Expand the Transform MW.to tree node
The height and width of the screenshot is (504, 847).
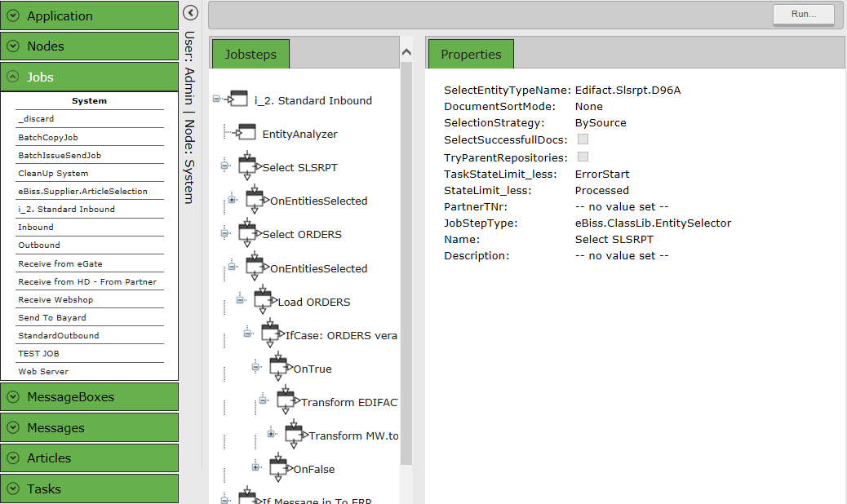(x=271, y=433)
